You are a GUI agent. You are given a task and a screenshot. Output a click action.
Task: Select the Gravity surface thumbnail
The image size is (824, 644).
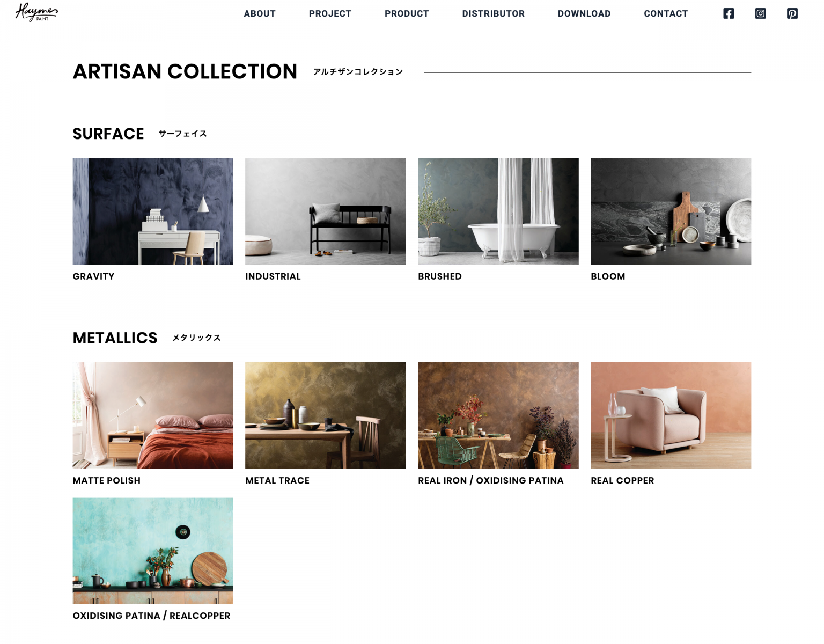point(153,211)
